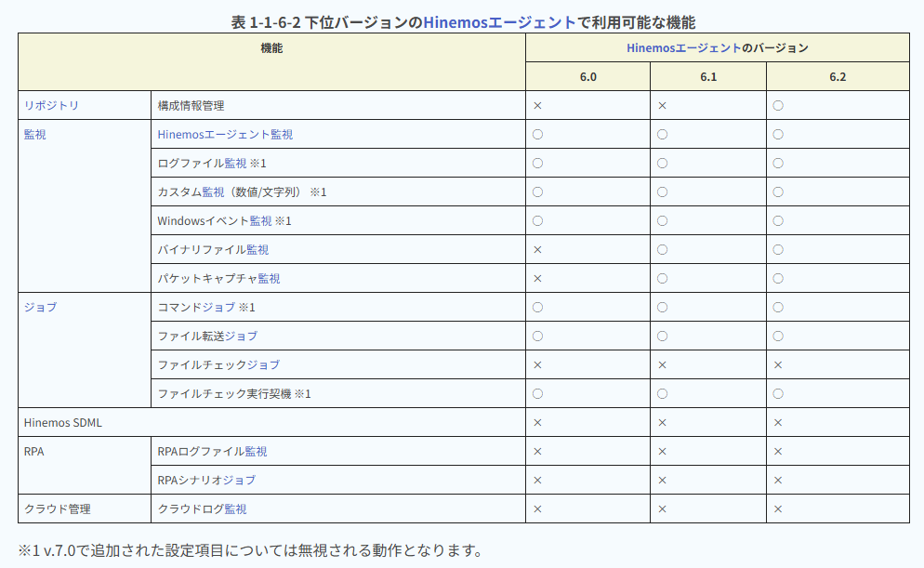
Task: Open the ジョブ section link
Action: click(x=38, y=307)
